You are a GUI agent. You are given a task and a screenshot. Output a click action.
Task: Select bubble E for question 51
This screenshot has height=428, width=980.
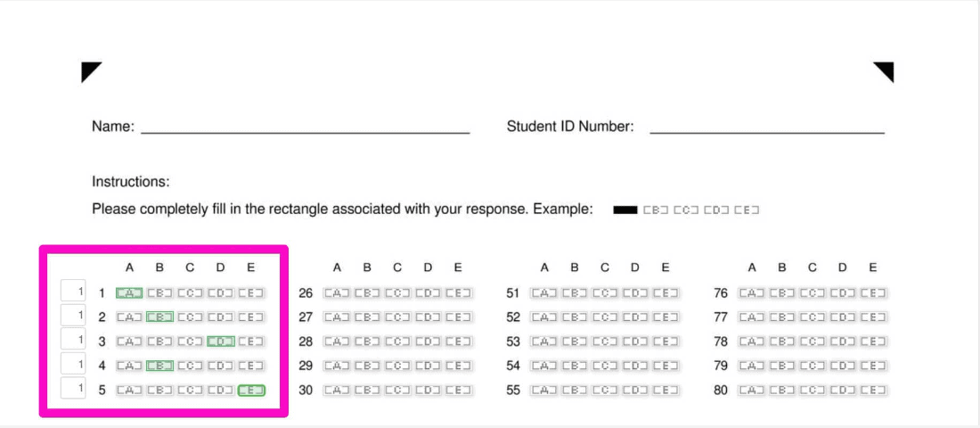click(x=666, y=292)
